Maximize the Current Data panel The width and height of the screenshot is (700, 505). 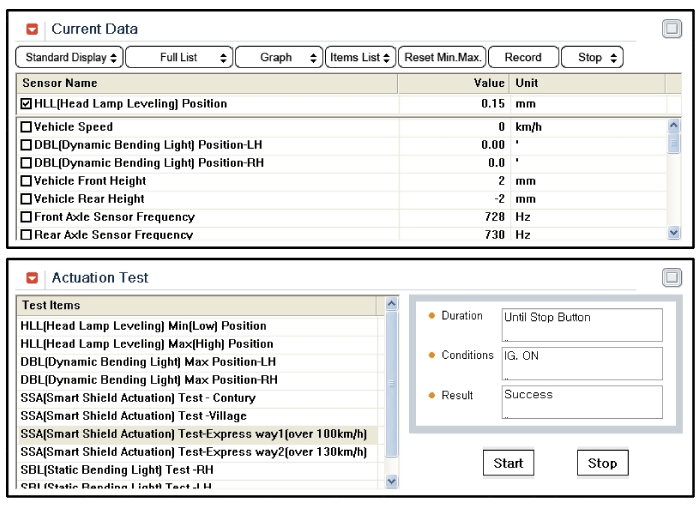(x=672, y=29)
